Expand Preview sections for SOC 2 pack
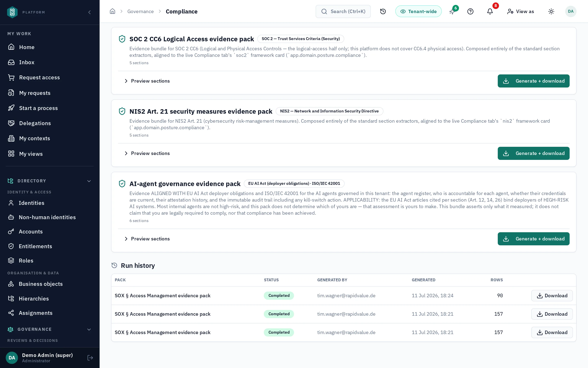Viewport: 588px width, 368px height. tap(147, 81)
